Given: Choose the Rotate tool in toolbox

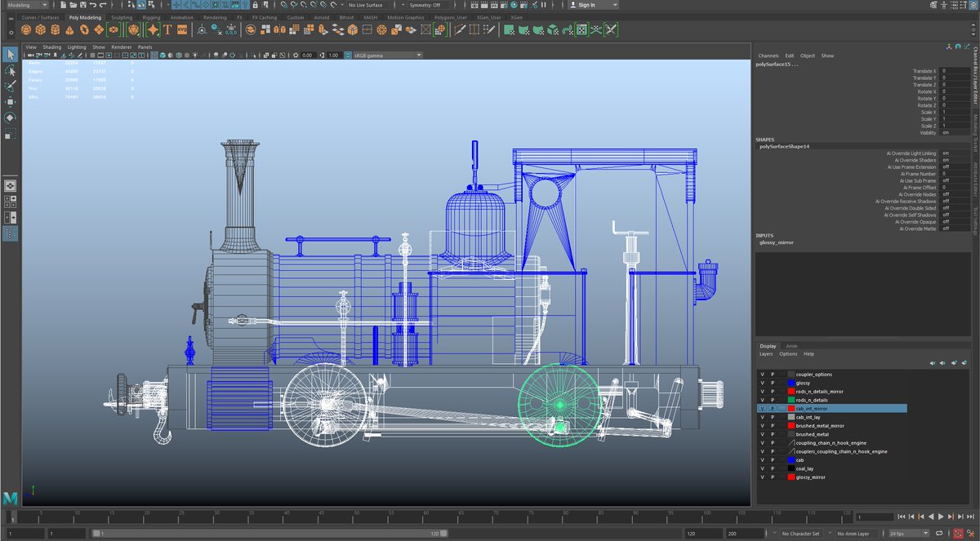Looking at the screenshot, I should click(x=10, y=117).
